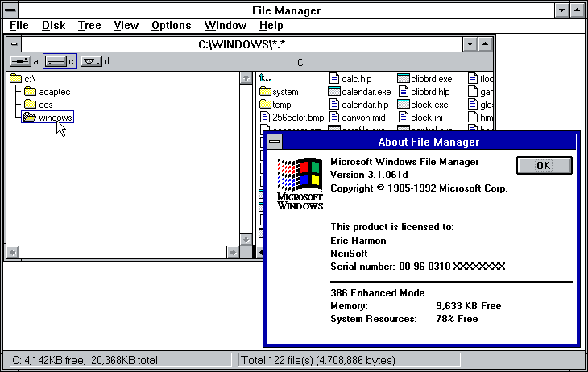Viewport: 588px width, 372px height.
Task: Click the Microsoft Windows logo in About dialog
Action: (x=300, y=184)
